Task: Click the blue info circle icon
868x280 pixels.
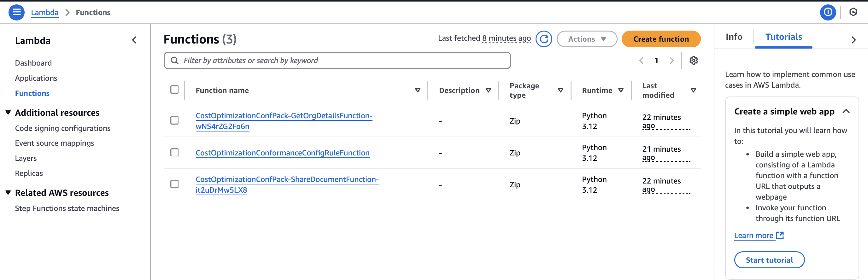Action: (x=828, y=13)
